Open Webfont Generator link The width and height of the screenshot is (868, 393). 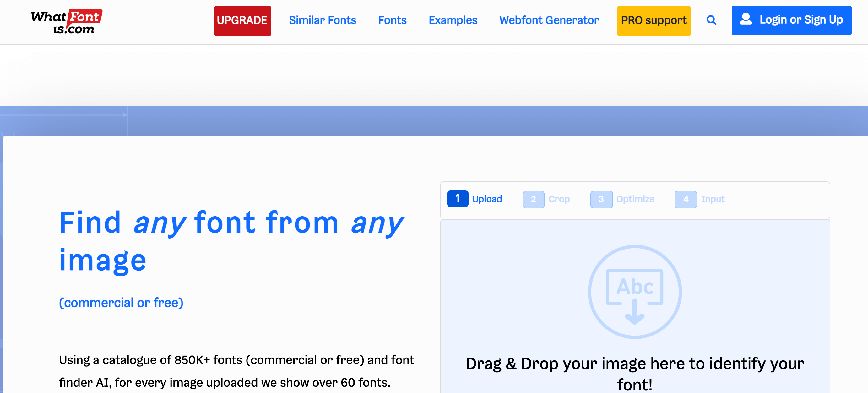tap(549, 20)
